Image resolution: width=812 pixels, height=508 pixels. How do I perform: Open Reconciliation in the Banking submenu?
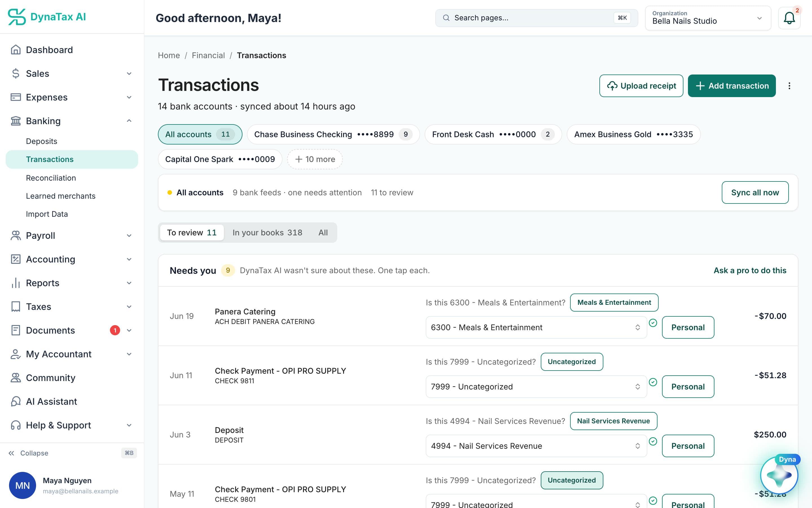click(51, 178)
